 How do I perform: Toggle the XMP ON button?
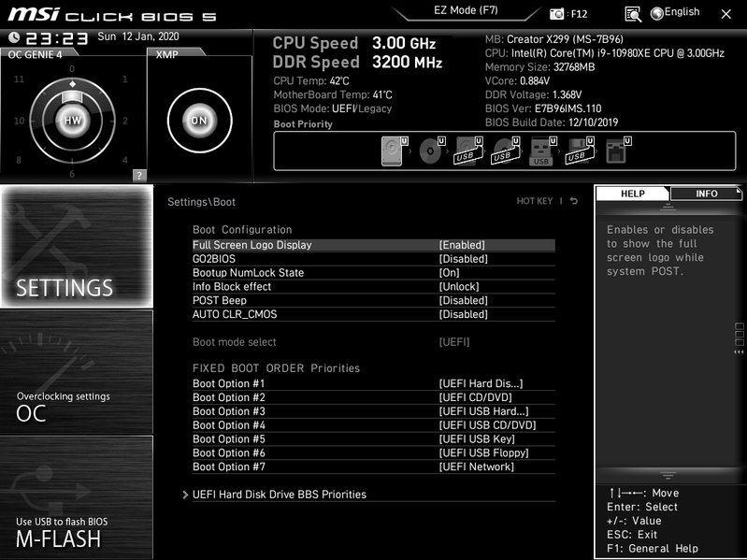(x=199, y=121)
